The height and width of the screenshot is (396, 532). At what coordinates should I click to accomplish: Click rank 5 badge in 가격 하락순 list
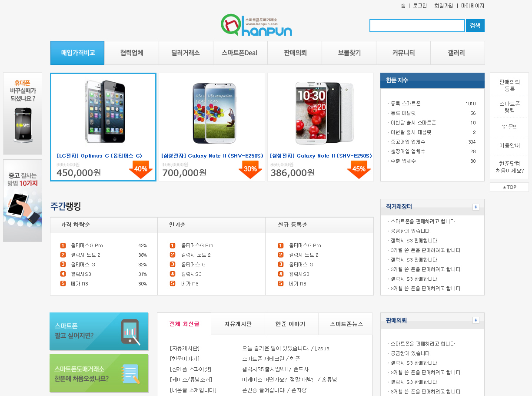[63, 284]
